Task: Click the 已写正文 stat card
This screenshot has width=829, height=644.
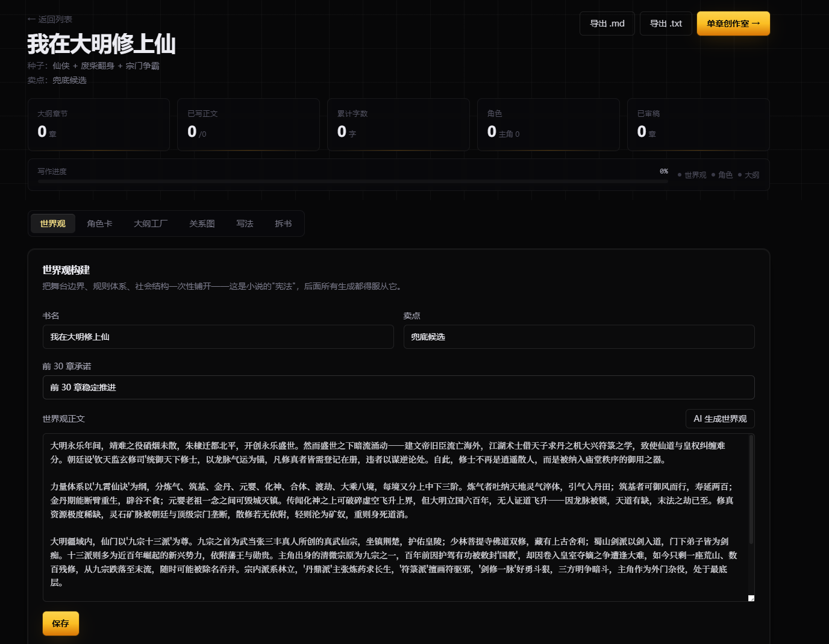Action: click(x=248, y=125)
